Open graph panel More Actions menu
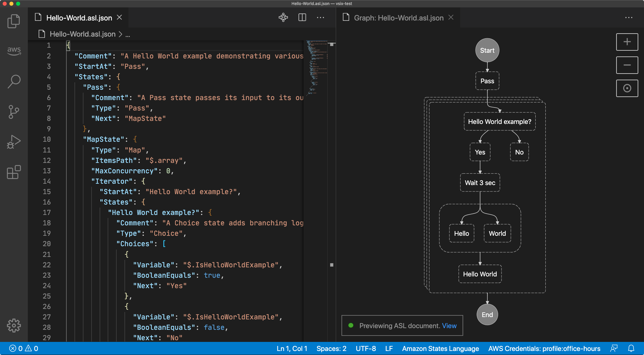Viewport: 644px width, 355px height. 629,17
